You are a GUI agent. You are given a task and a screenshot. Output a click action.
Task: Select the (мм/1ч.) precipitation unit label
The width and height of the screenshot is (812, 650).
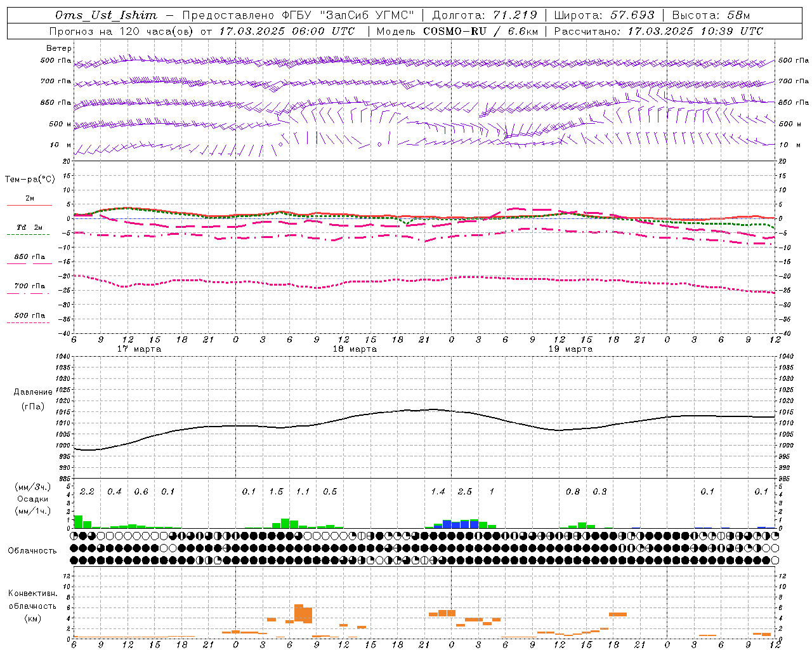[33, 511]
